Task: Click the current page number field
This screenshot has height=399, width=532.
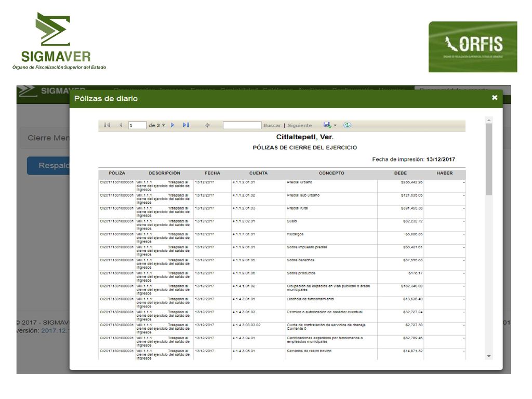Action: point(137,126)
